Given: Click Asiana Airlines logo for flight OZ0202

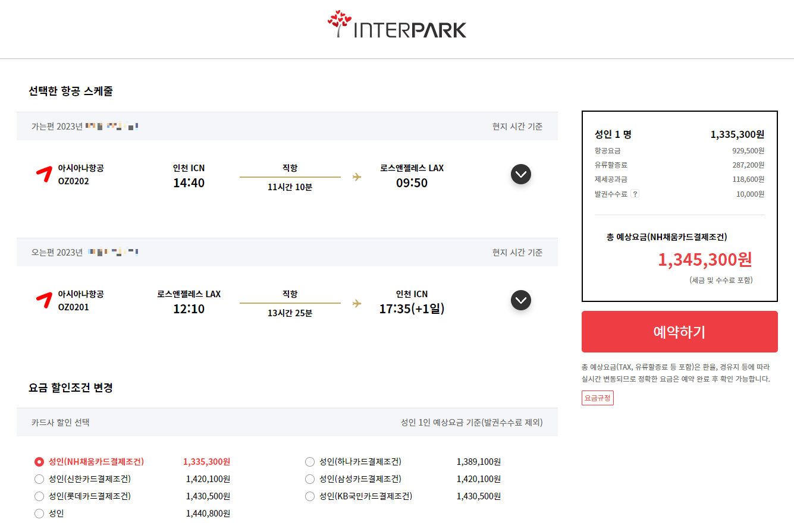Looking at the screenshot, I should tap(43, 174).
